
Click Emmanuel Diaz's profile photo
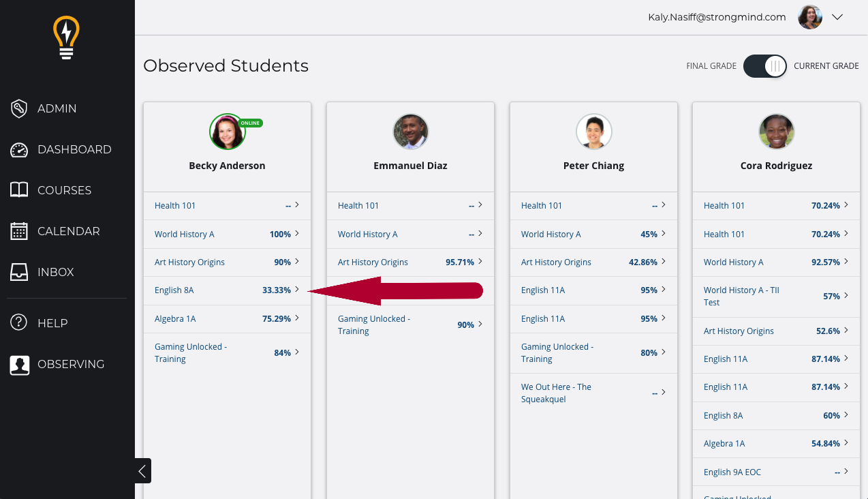410,132
